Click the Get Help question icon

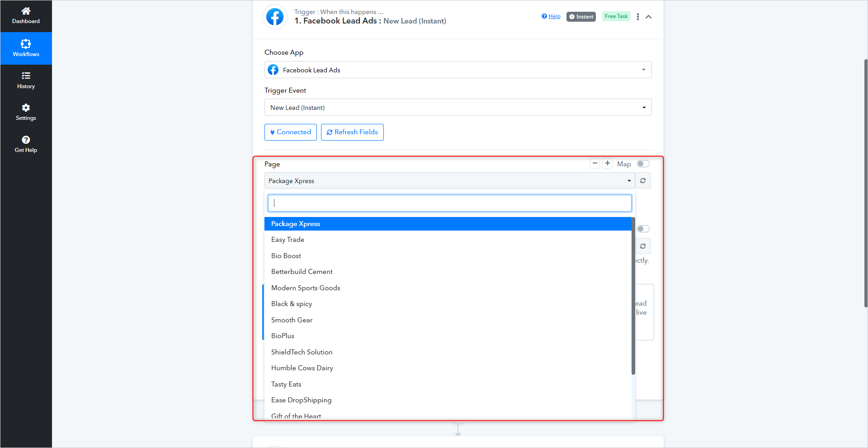coord(26,140)
